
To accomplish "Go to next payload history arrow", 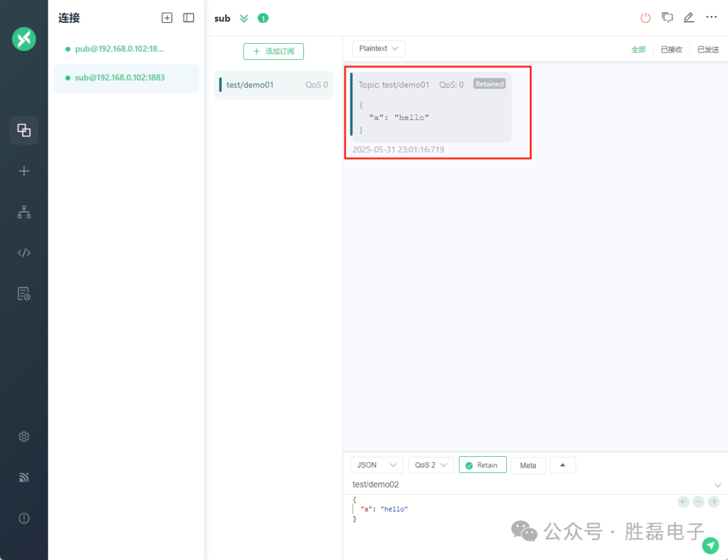I will pyautogui.click(x=714, y=501).
